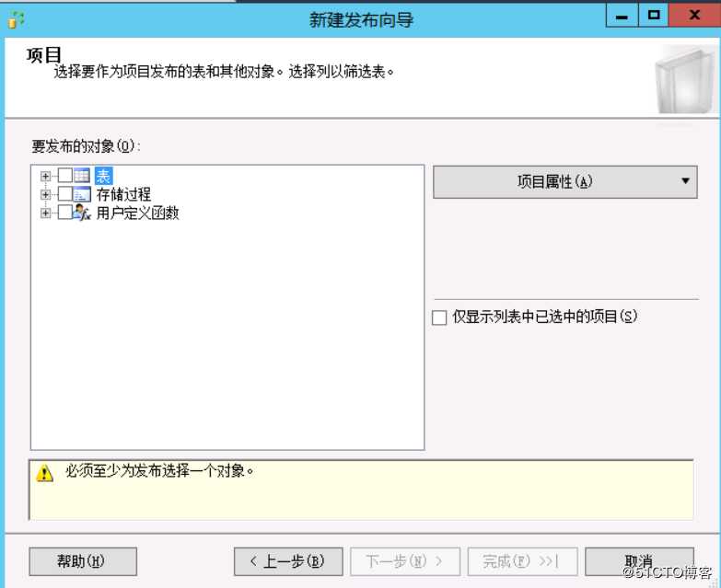Enable 仅显示列表中已选中的项目 checkbox
The image size is (721, 588).
click(x=439, y=317)
